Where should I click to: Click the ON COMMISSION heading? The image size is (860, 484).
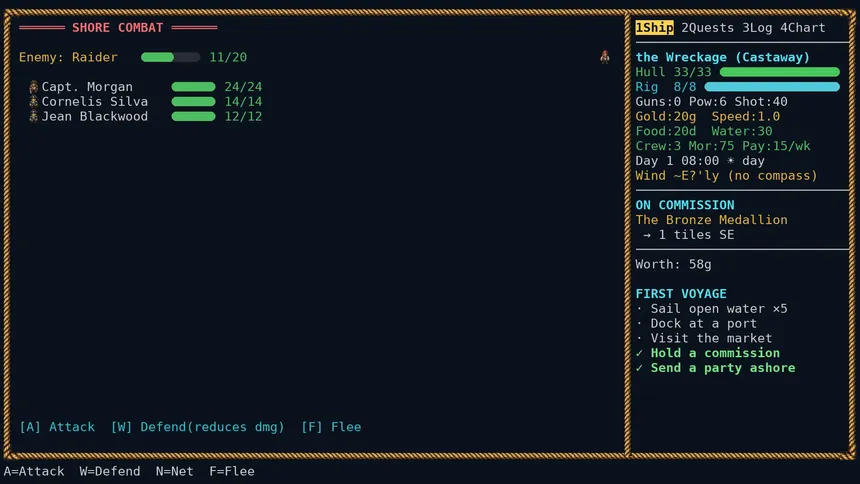[684, 205]
